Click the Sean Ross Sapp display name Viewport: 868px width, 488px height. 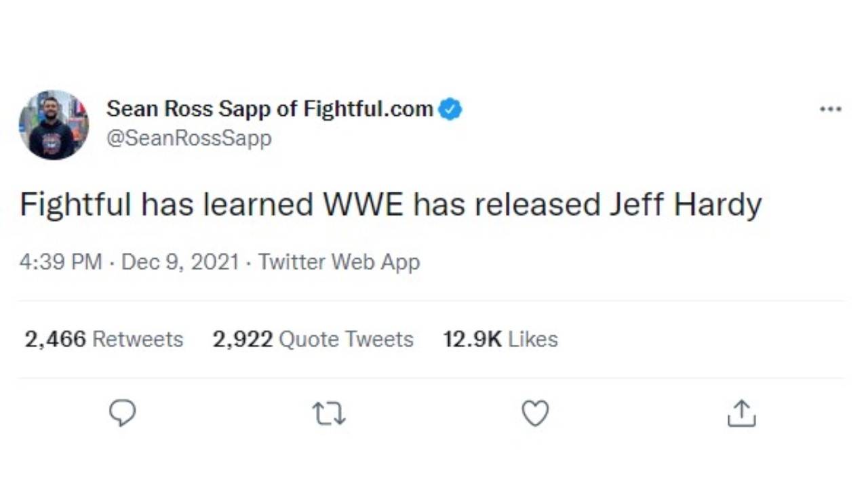(x=200, y=108)
